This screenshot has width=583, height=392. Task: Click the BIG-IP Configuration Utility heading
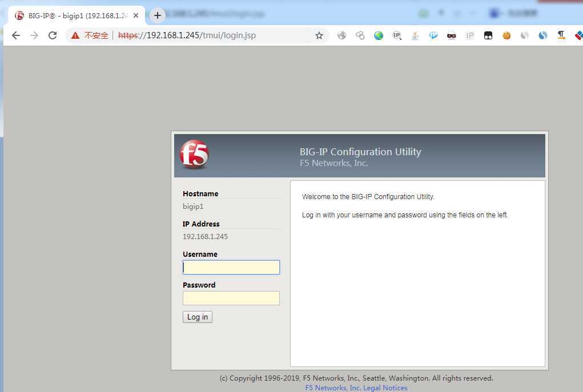360,152
